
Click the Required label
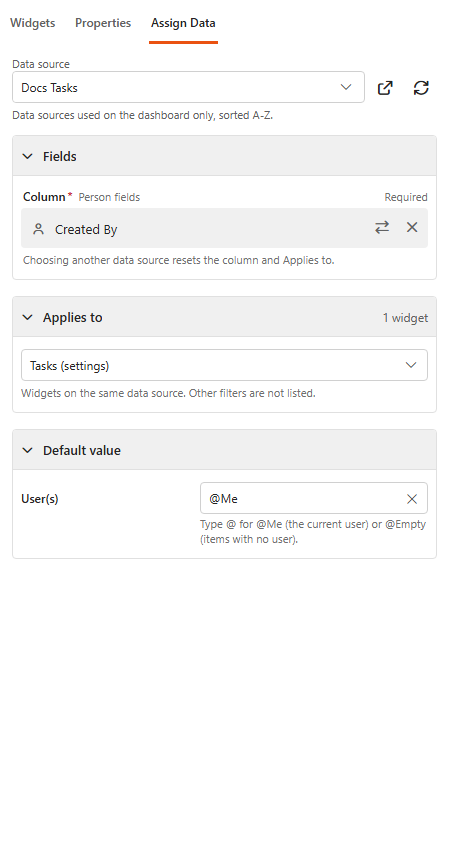pos(406,197)
